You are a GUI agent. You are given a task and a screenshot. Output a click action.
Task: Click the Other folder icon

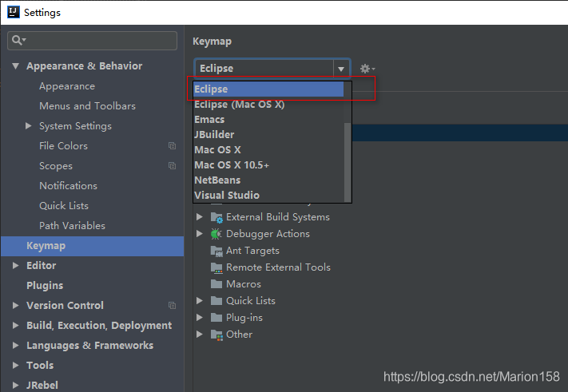pyautogui.click(x=216, y=335)
